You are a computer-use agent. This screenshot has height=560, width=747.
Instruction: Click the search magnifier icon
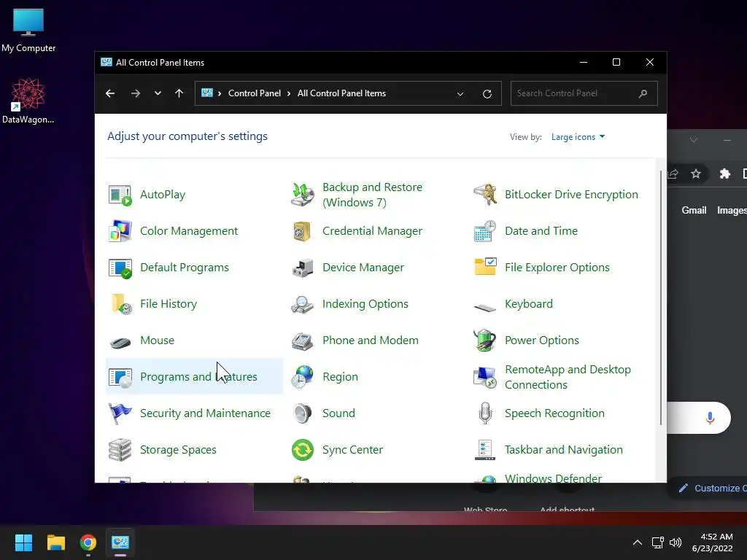coord(643,94)
